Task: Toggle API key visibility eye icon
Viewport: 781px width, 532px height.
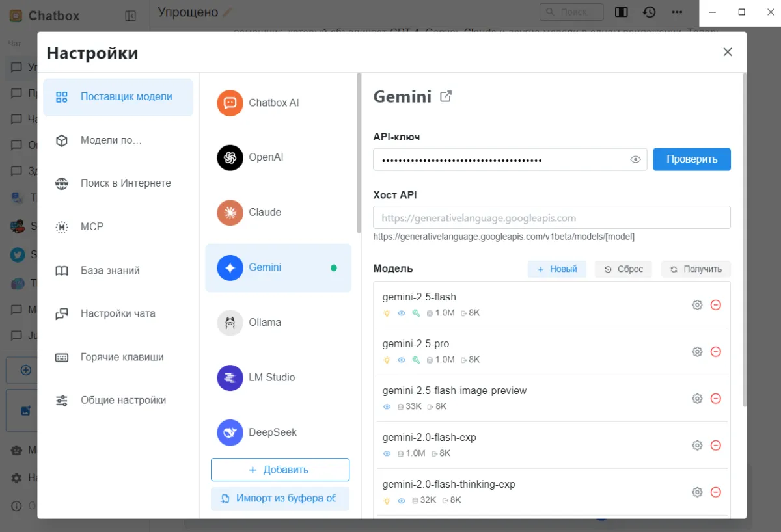Action: click(636, 159)
